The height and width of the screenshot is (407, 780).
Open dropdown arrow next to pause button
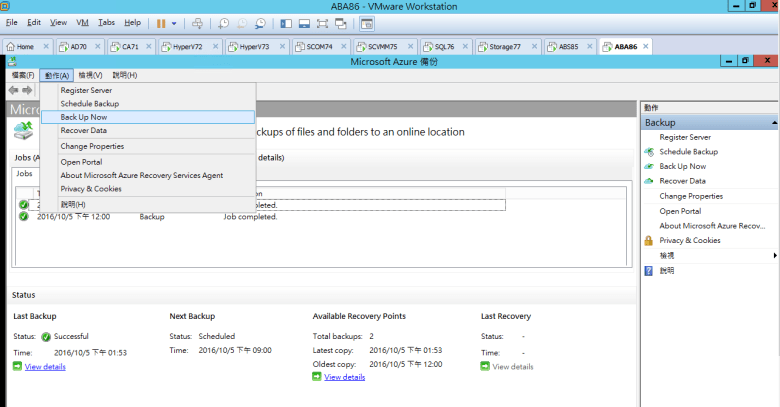(x=174, y=22)
